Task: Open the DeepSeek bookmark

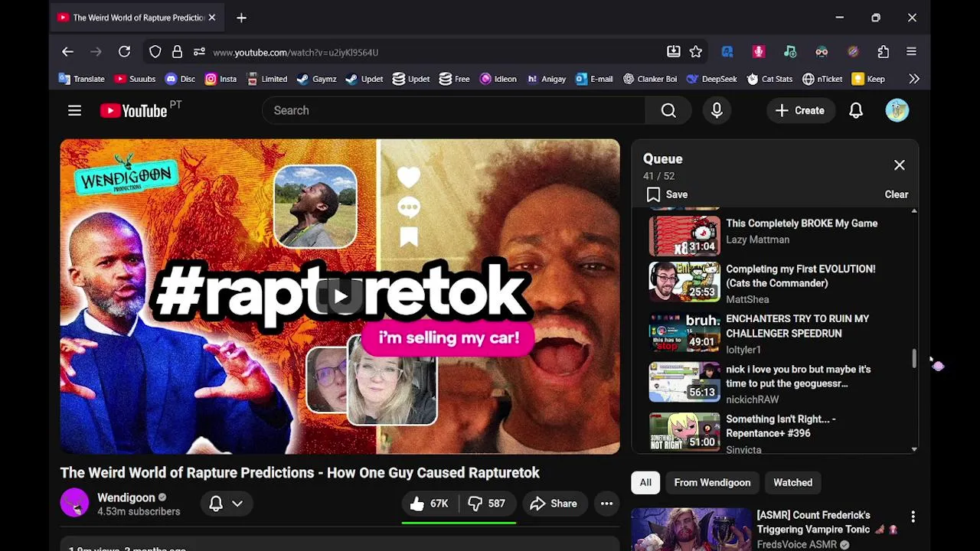Action: 711,79
